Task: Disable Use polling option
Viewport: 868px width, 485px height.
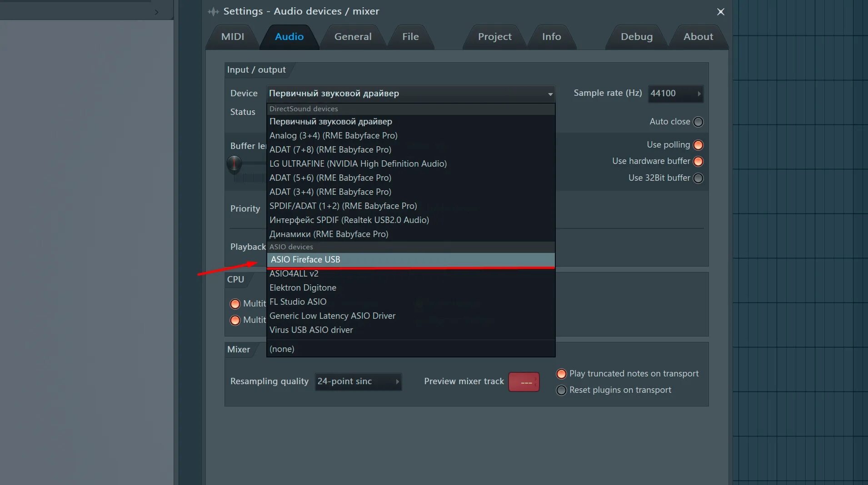Action: click(698, 145)
